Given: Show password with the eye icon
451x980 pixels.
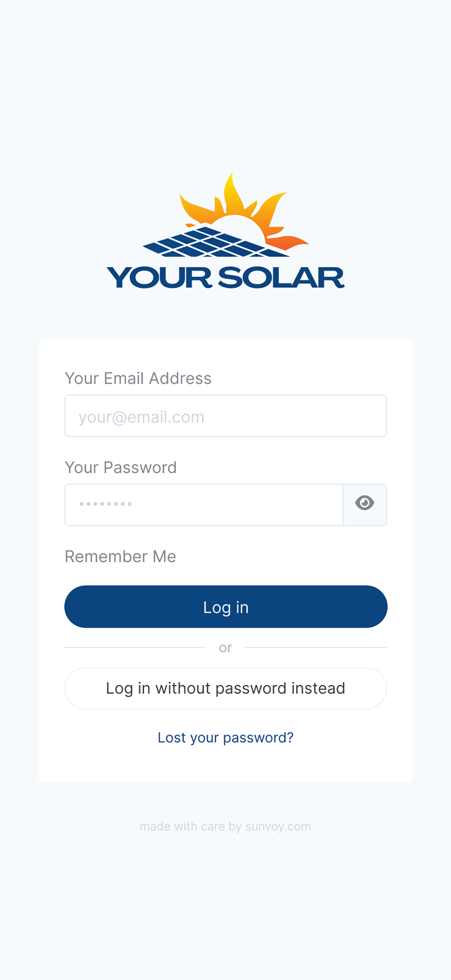Looking at the screenshot, I should 364,504.
